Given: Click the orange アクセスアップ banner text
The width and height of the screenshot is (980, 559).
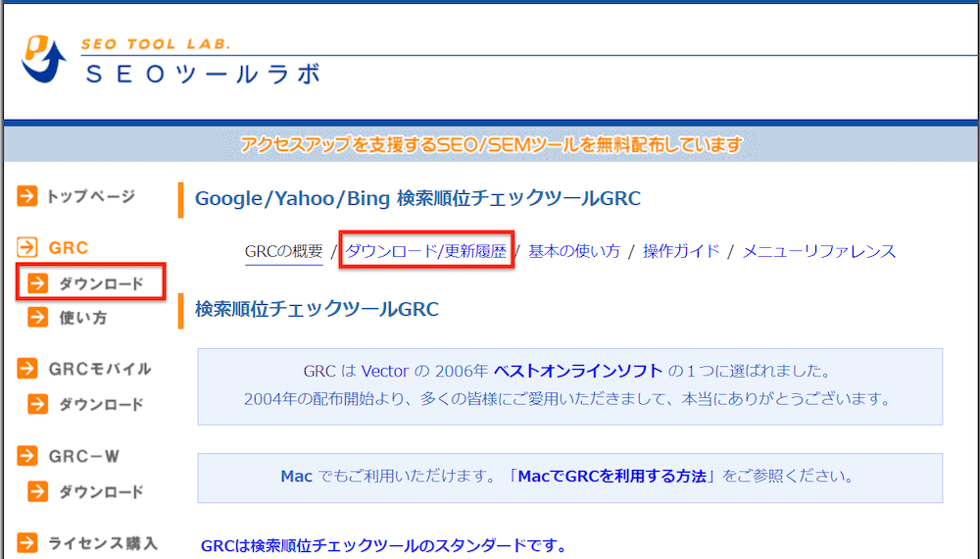Looking at the screenshot, I should click(491, 145).
